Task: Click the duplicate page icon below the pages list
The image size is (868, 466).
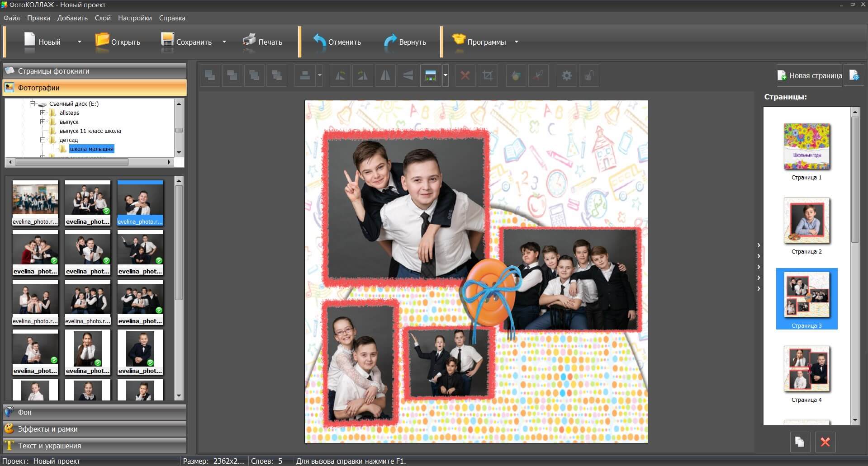Action: coord(800,442)
